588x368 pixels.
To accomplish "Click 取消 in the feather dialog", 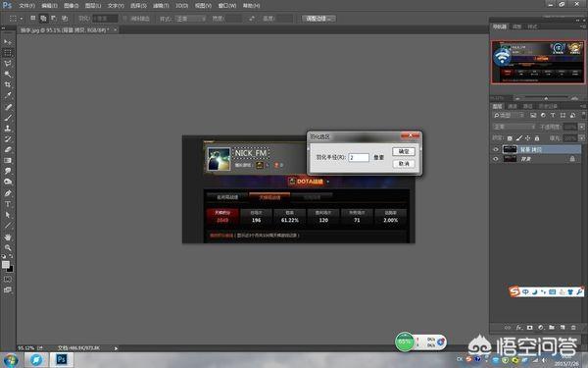I will pos(404,164).
